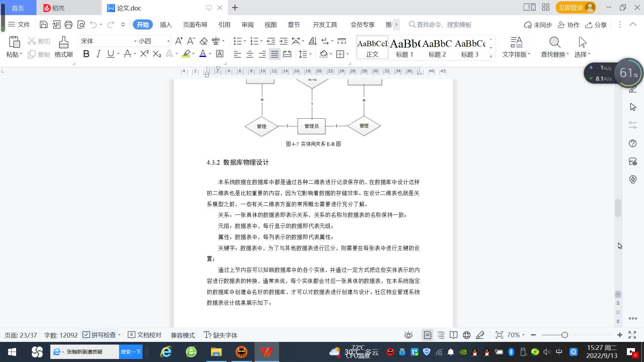Switch to the 审阅 (Review) tab

[x=248, y=24]
